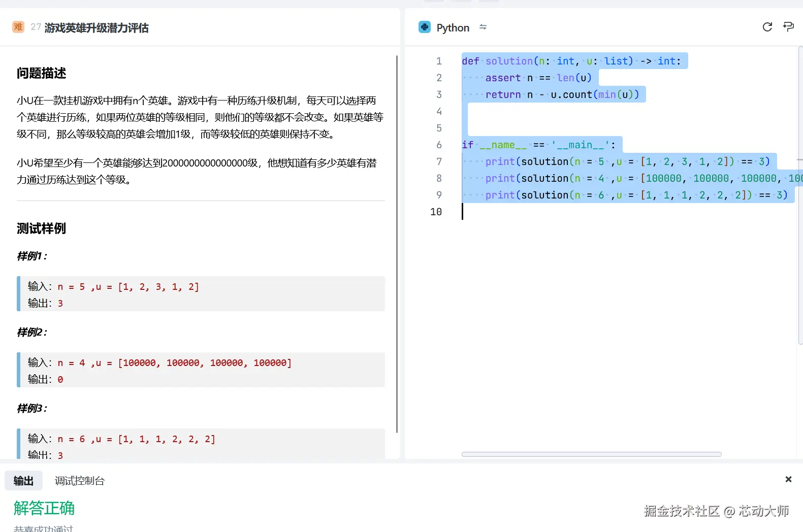Switch to the 调试控制台 tab
Image resolution: width=803 pixels, height=532 pixels.
[79, 481]
